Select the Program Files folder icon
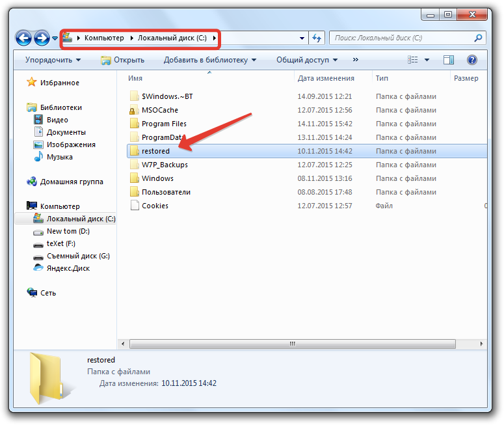The height and width of the screenshot is (425, 504). (134, 124)
